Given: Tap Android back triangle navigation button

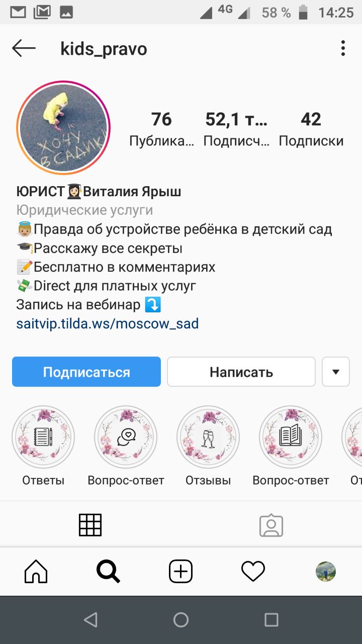Looking at the screenshot, I should (90, 620).
